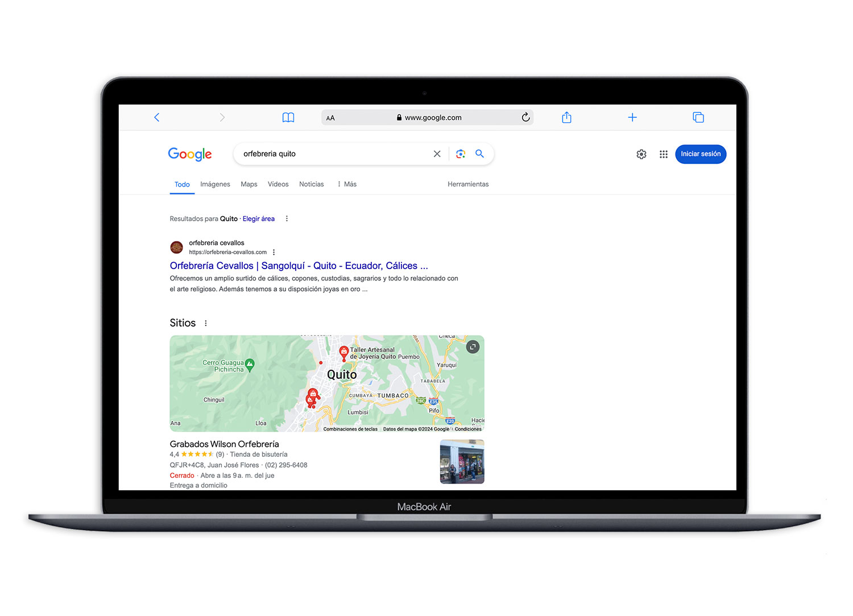Image resolution: width=853 pixels, height=616 pixels.
Task: Click the Elegir área link
Action: tap(259, 219)
